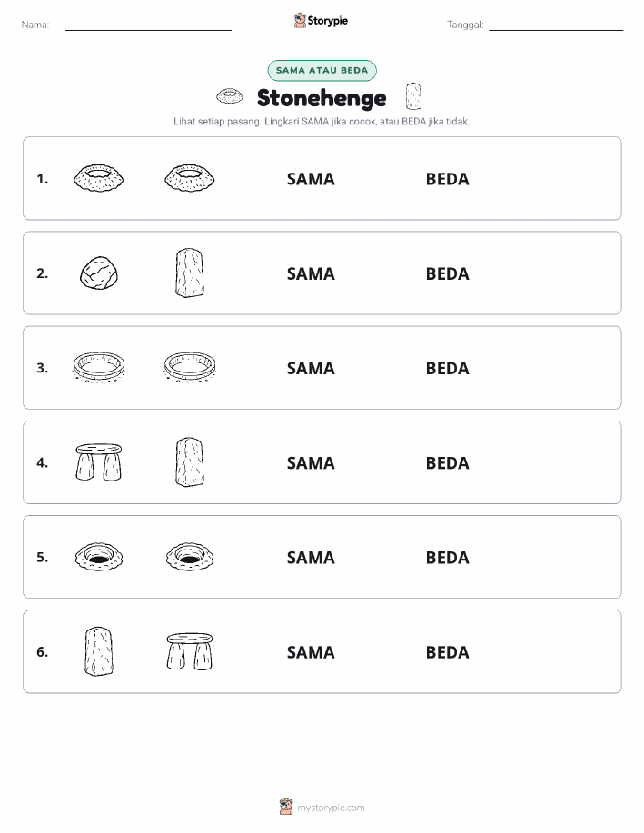Click the first circular ditch image in row 3
Viewport: 644px width, 833px height.
pyautogui.click(x=99, y=367)
